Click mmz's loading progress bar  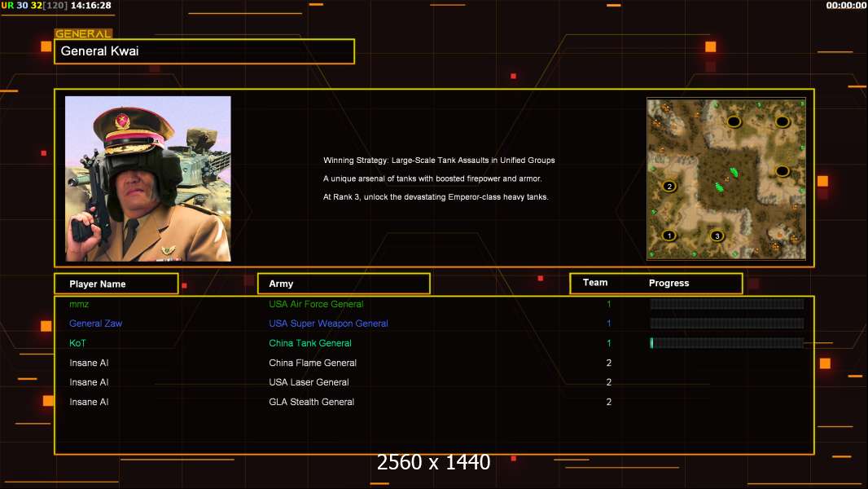coord(726,304)
